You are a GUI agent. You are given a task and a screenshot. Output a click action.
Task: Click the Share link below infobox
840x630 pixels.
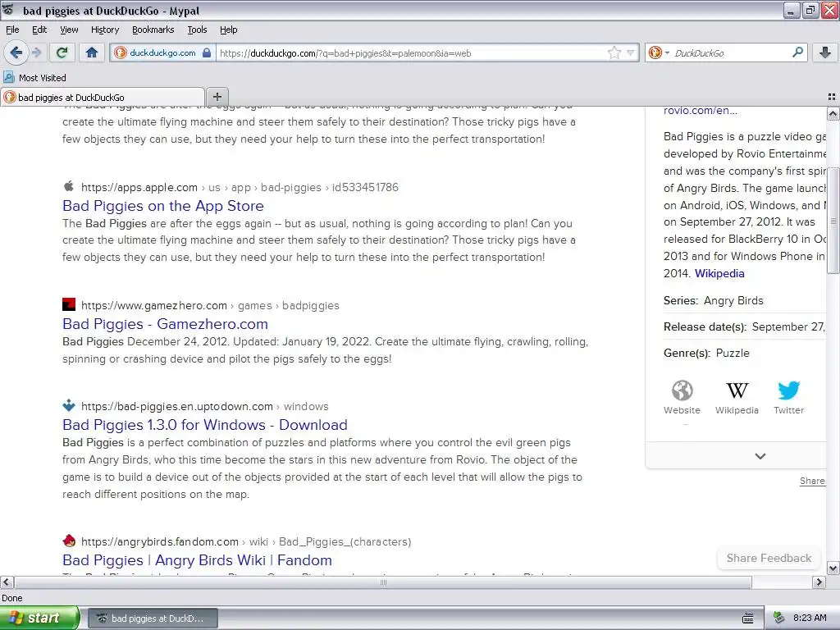click(x=812, y=481)
